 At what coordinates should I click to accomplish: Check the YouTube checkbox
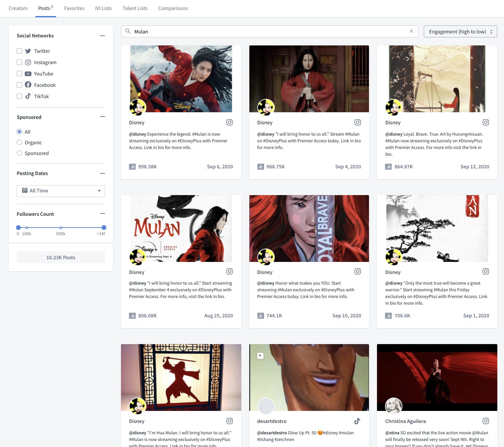19,73
